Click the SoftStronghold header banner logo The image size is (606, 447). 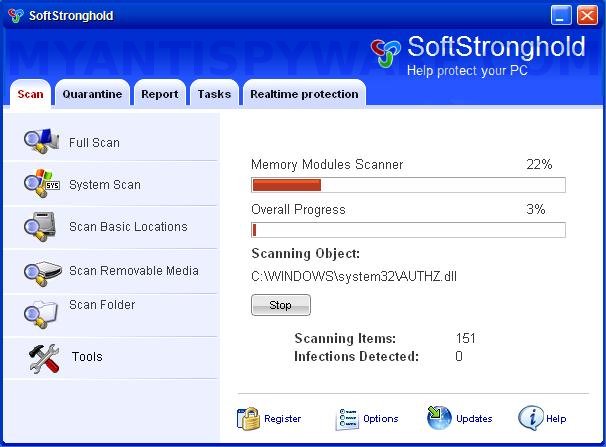[386, 53]
